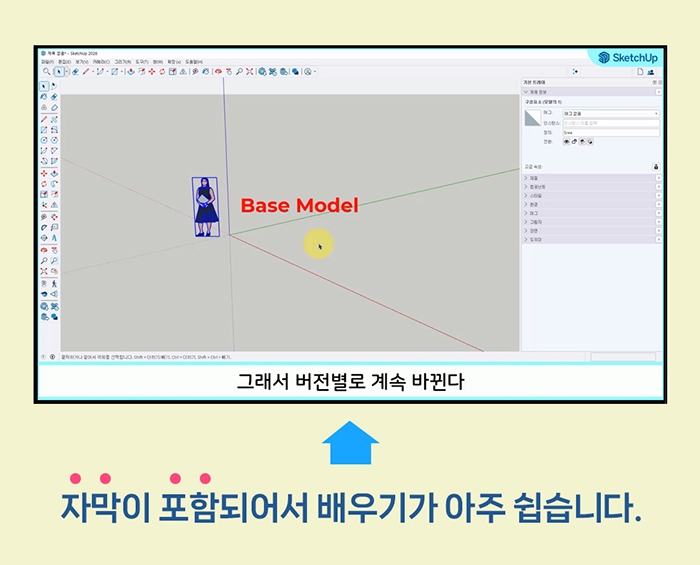Image resolution: width=700 pixels, height=565 pixels.
Task: Open the user collaboration icon at top right
Action: click(650, 72)
